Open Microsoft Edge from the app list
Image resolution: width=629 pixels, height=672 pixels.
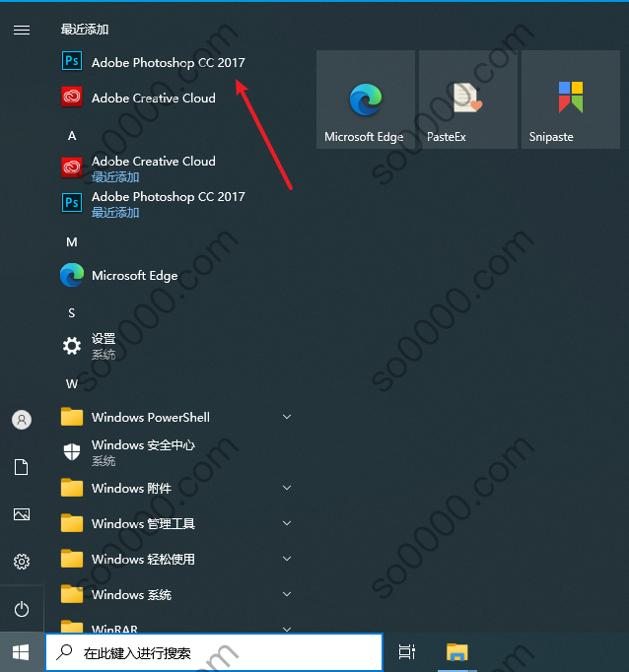pos(175,275)
